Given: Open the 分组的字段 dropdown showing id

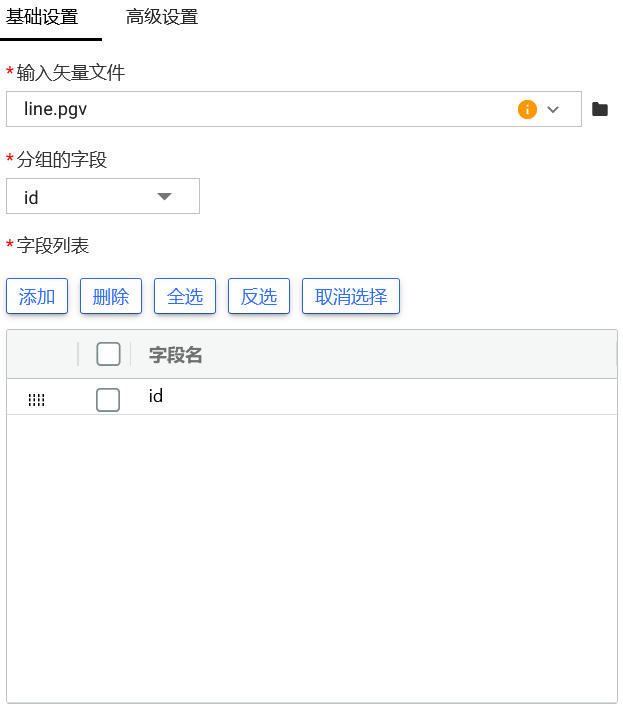Looking at the screenshot, I should [x=103, y=197].
